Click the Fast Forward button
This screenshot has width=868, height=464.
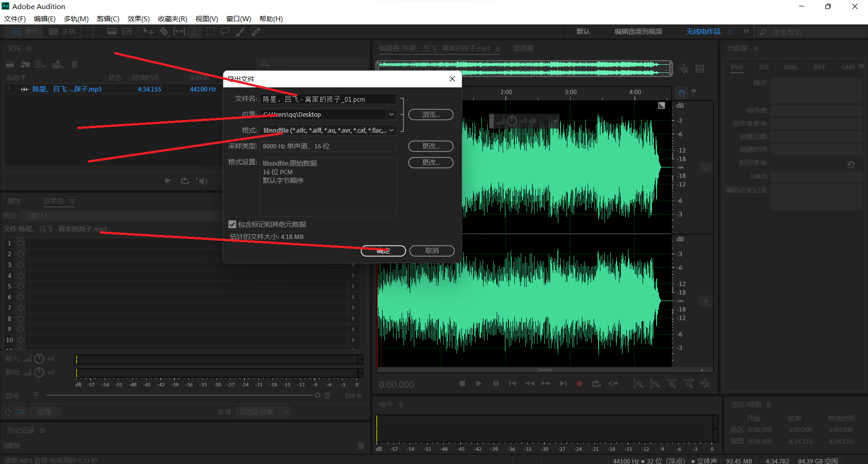[546, 383]
